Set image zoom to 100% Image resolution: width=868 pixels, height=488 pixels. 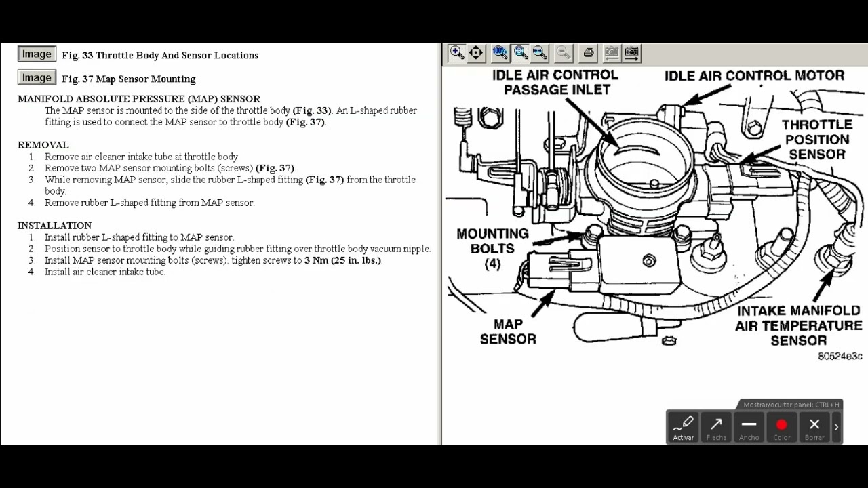(500, 53)
